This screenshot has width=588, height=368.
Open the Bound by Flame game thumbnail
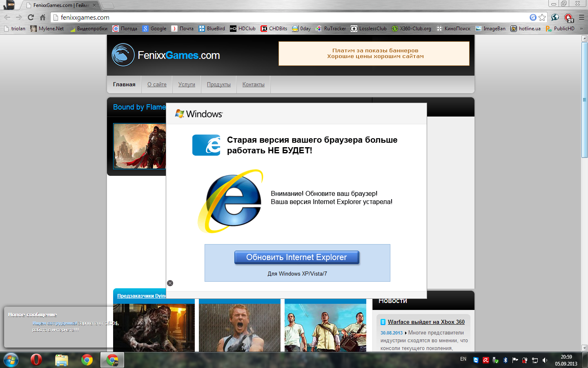[140, 146]
